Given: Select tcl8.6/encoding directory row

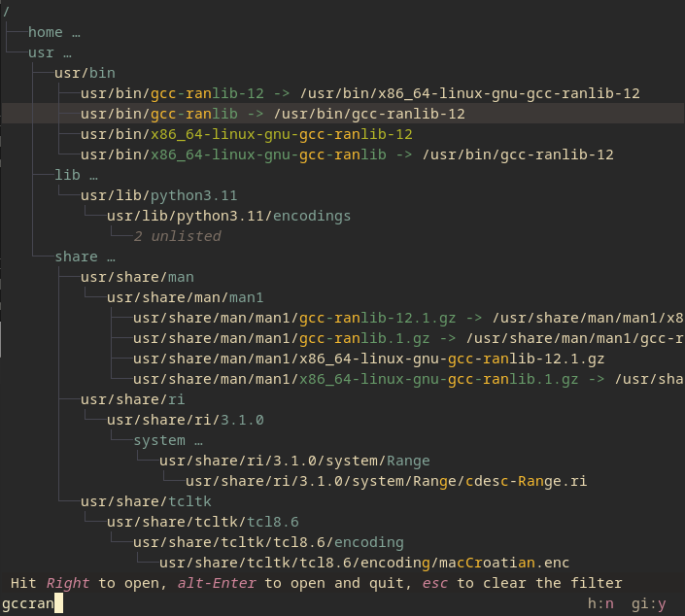Looking at the screenshot, I should click(268, 542).
